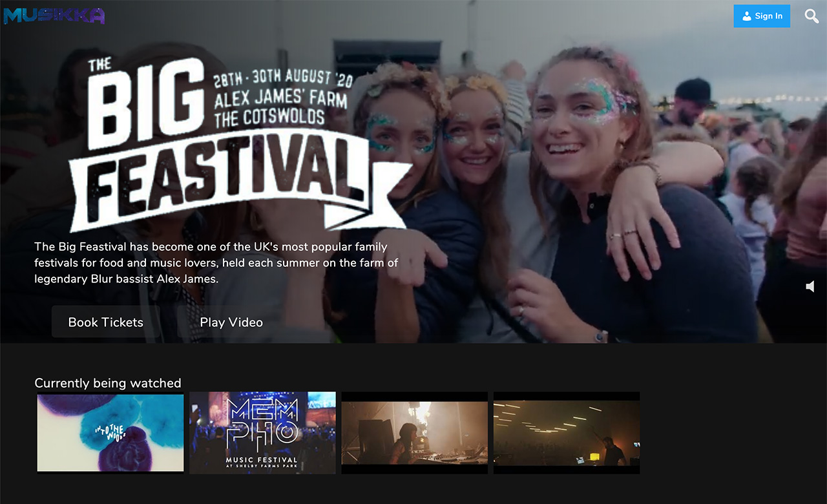Image resolution: width=827 pixels, height=504 pixels.
Task: Open the Into The Woods thumbnail
Action: [110, 433]
